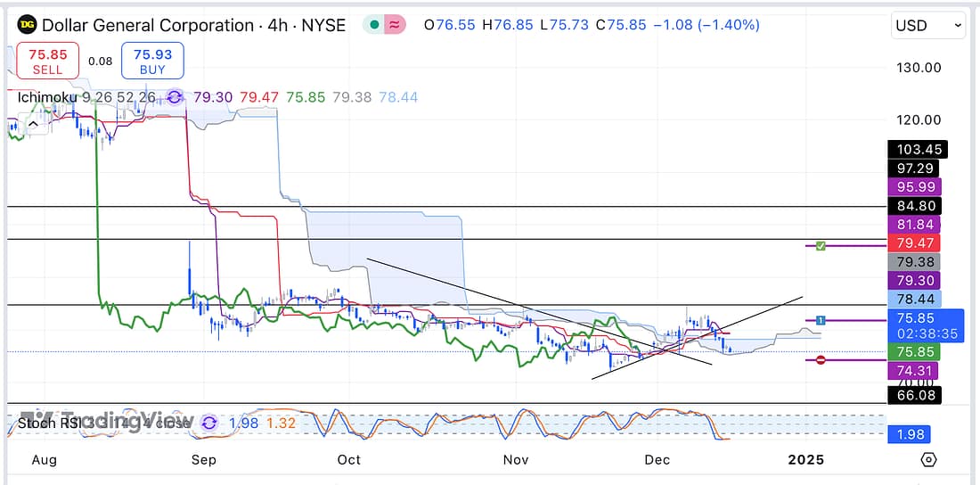Click the Stoch RSI refresh status icon
The width and height of the screenshot is (980, 485).
click(210, 423)
